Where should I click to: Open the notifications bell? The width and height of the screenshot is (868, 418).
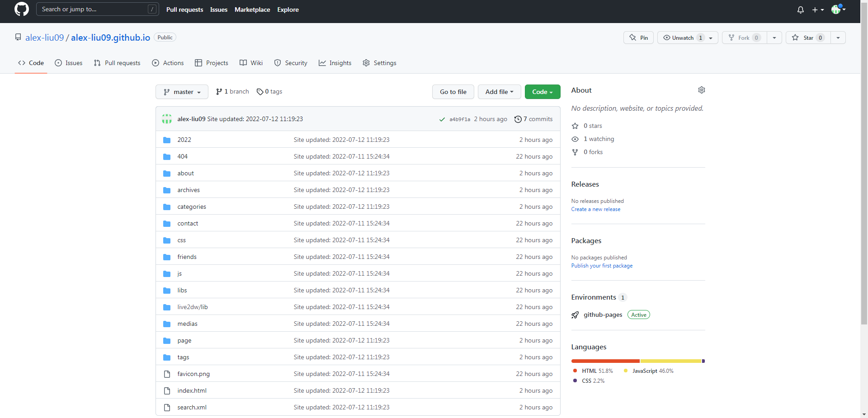(800, 10)
